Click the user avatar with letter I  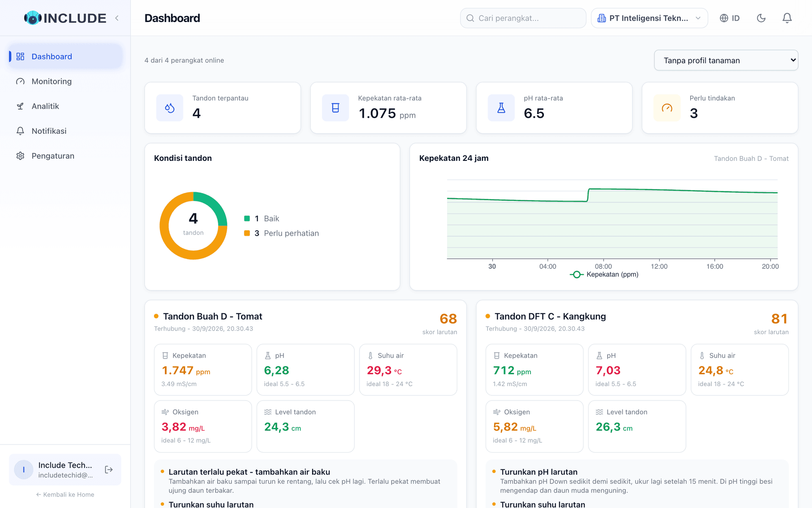click(24, 469)
